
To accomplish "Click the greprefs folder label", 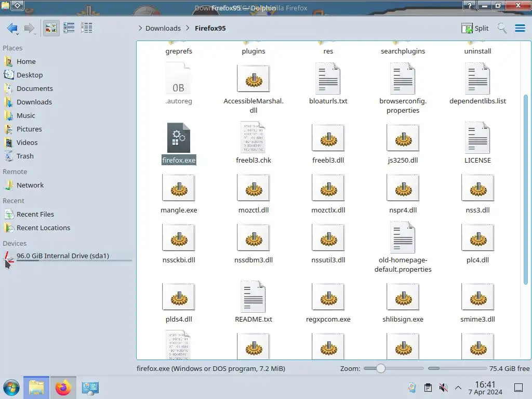I will point(179,51).
